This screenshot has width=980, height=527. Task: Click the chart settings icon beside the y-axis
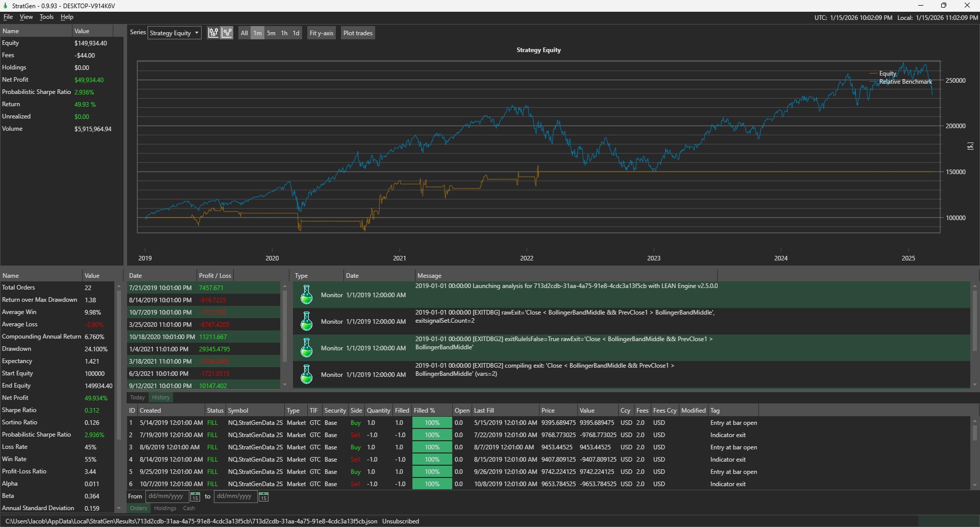coord(970,147)
